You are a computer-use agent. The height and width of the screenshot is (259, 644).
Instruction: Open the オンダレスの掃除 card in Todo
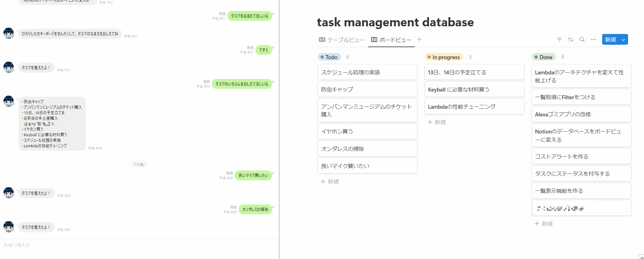click(367, 149)
